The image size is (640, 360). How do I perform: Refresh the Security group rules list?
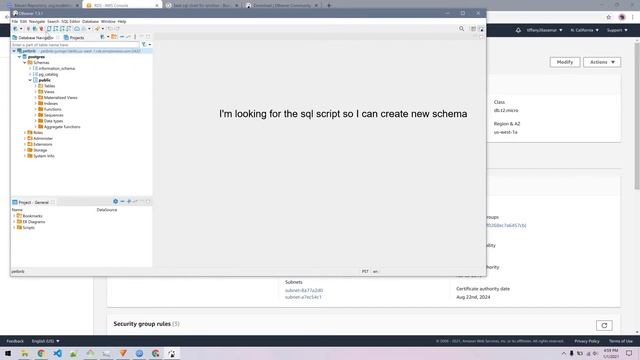tap(604, 325)
